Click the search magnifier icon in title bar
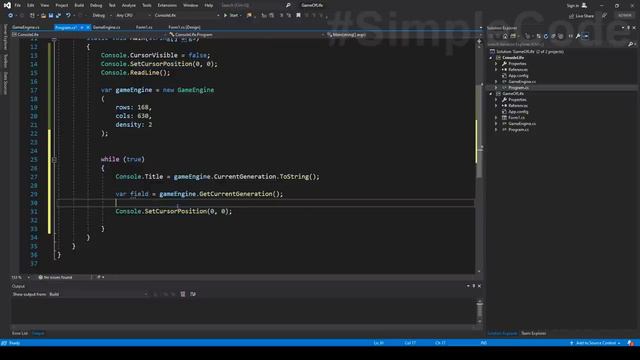The image size is (640, 360). 288,5
